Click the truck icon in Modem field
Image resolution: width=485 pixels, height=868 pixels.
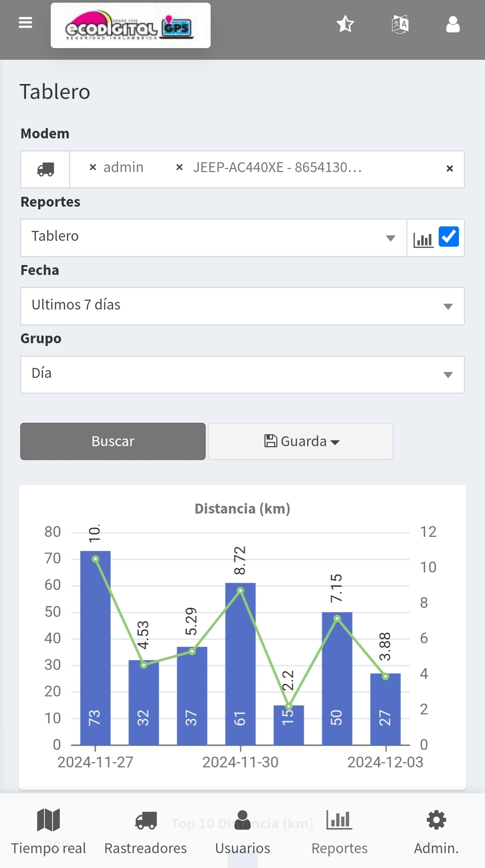[x=45, y=169]
